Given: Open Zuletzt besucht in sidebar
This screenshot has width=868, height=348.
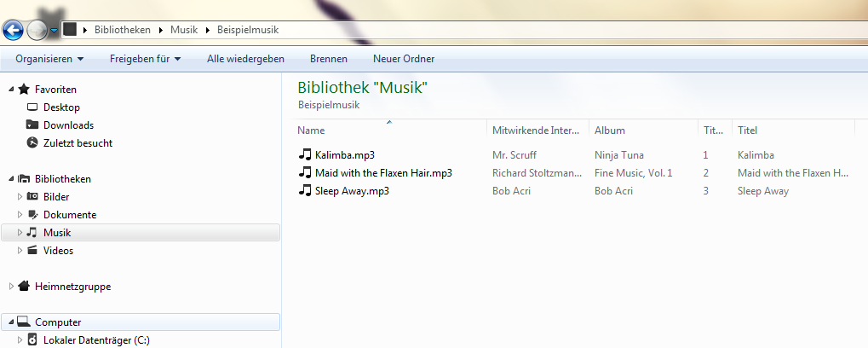Looking at the screenshot, I should [x=78, y=143].
